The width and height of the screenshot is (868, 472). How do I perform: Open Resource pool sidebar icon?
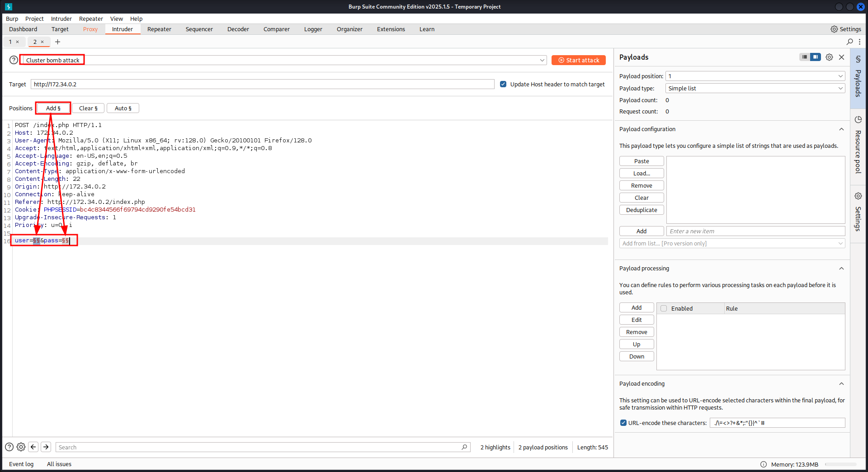coord(858,119)
